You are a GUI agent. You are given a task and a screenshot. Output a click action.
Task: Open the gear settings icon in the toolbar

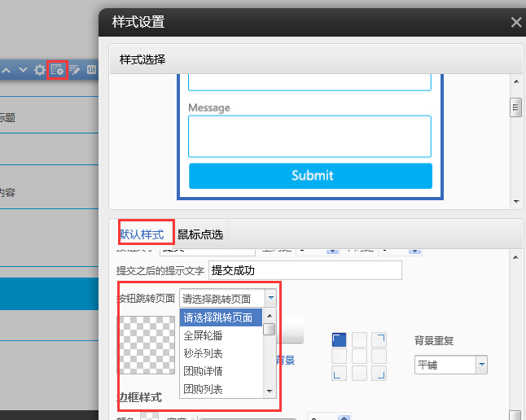click(x=39, y=71)
